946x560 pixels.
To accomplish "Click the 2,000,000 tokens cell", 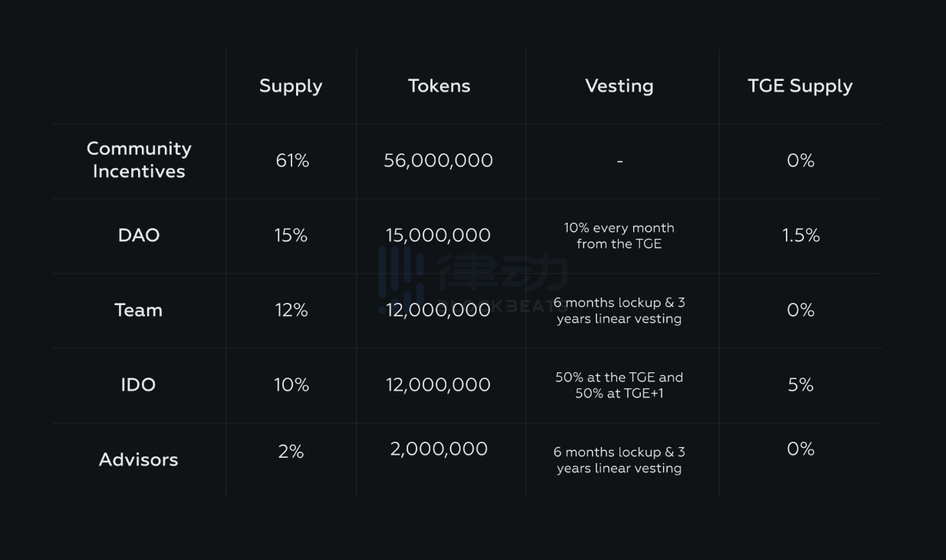I will click(439, 449).
